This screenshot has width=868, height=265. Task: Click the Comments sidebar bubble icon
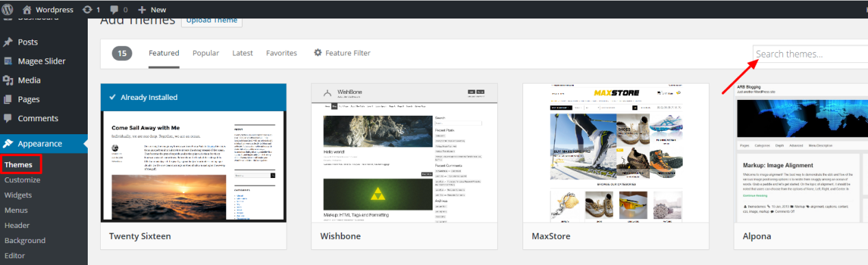(x=8, y=118)
